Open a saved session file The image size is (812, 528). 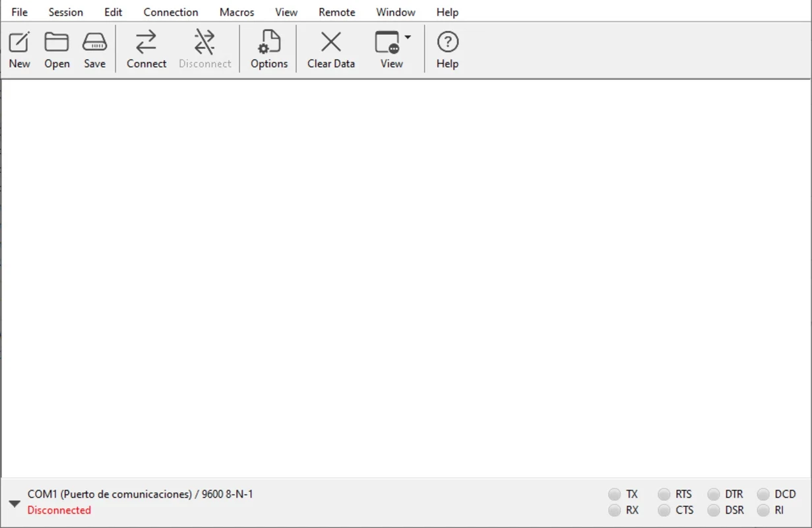pyautogui.click(x=57, y=49)
